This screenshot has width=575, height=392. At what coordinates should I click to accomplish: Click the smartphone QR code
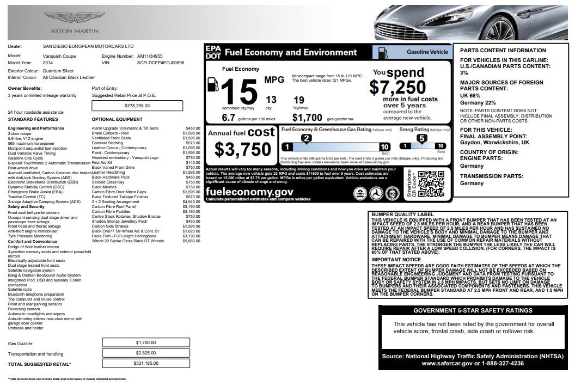point(431,183)
